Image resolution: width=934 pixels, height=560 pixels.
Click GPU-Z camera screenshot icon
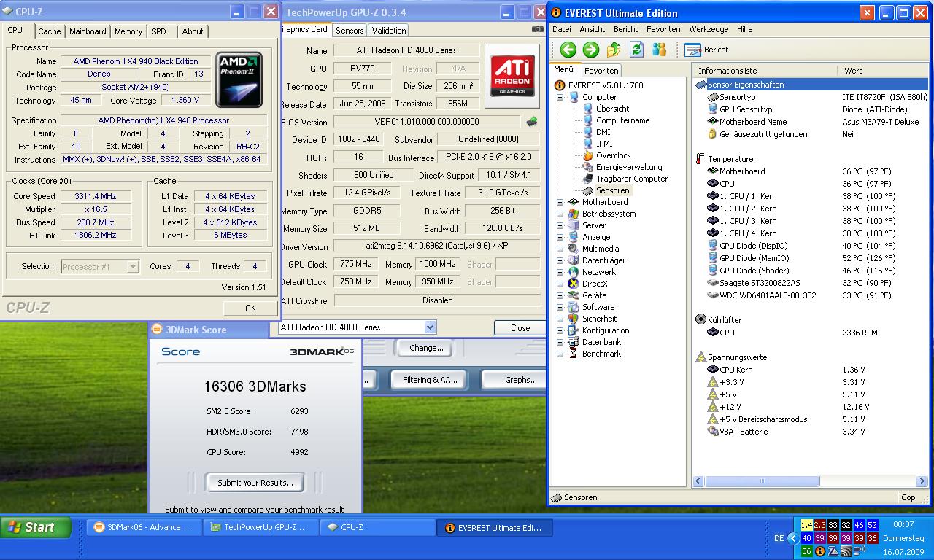pyautogui.click(x=538, y=29)
